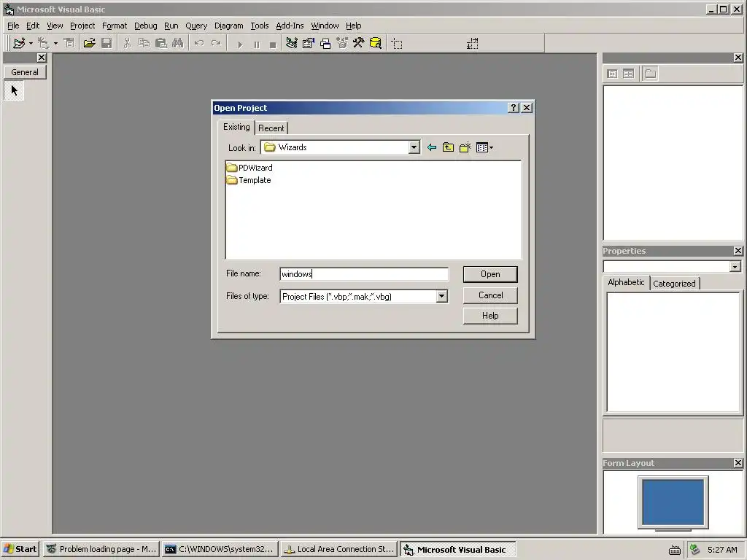Click the Find binoculars toolbar icon
The height and width of the screenshot is (560, 747).
coord(178,43)
